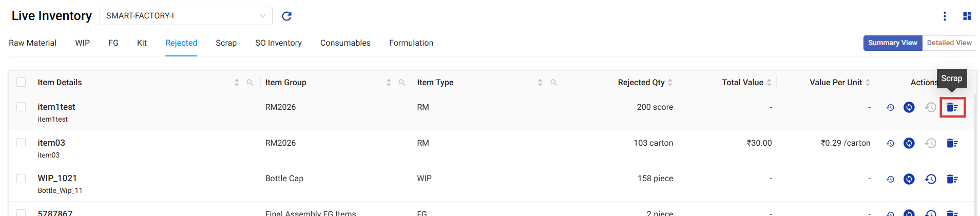
Task: Refresh the live inventory list
Action: pos(286,16)
